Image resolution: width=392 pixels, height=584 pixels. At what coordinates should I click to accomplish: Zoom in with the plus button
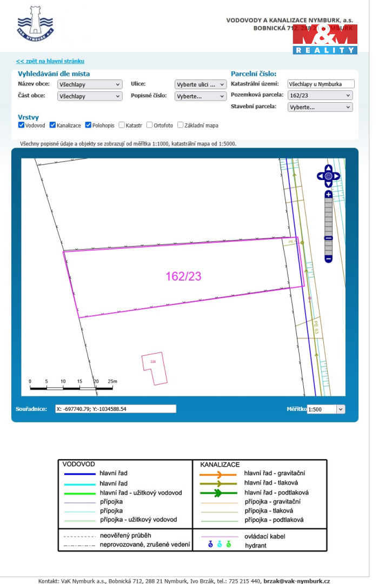pyautogui.click(x=328, y=194)
